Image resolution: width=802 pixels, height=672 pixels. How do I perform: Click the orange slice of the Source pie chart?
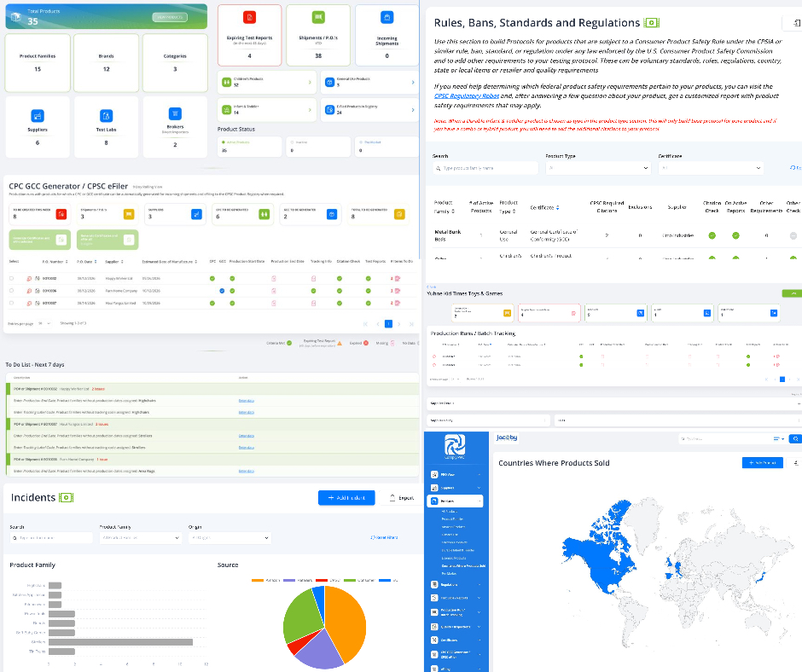(346, 623)
